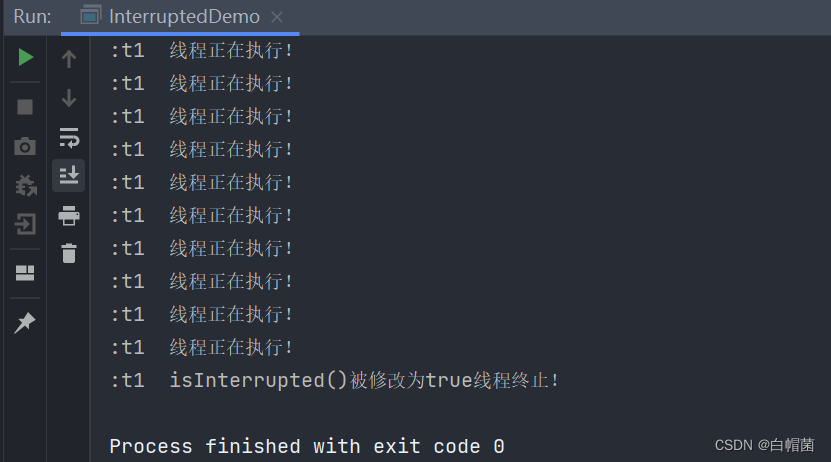This screenshot has height=462, width=831.
Task: Rerun InterruptedDemo with the green play icon
Action: coord(25,57)
